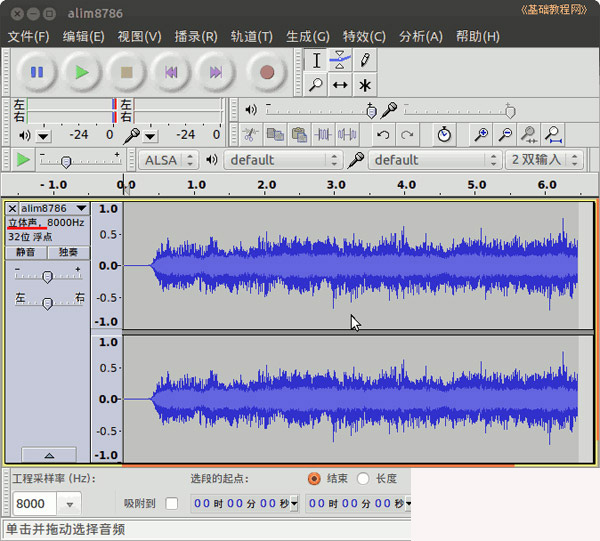Start recording with the red Record button
600x541 pixels.
click(267, 72)
